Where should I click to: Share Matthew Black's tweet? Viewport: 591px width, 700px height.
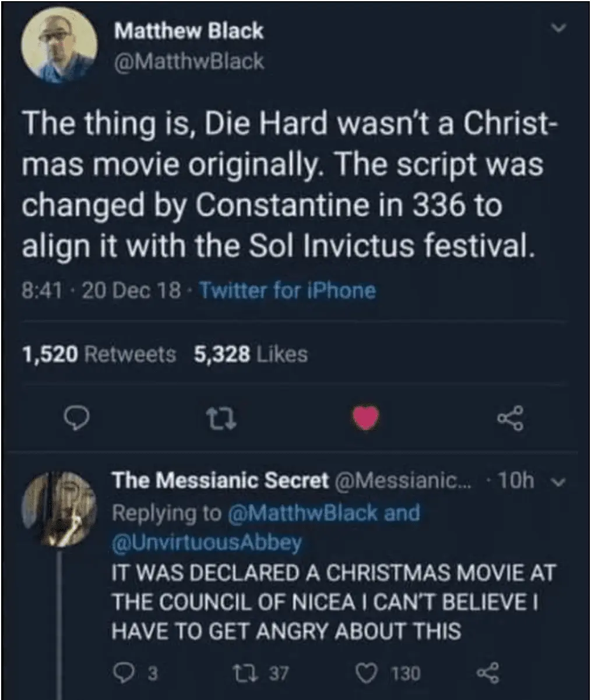pyautogui.click(x=510, y=419)
